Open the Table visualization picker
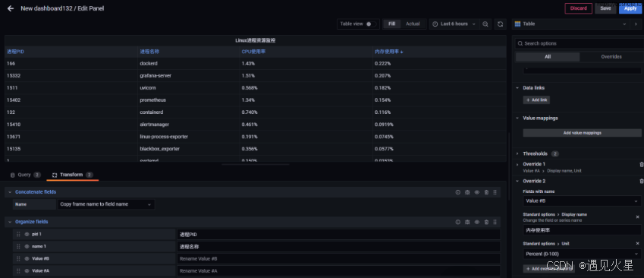 point(571,24)
